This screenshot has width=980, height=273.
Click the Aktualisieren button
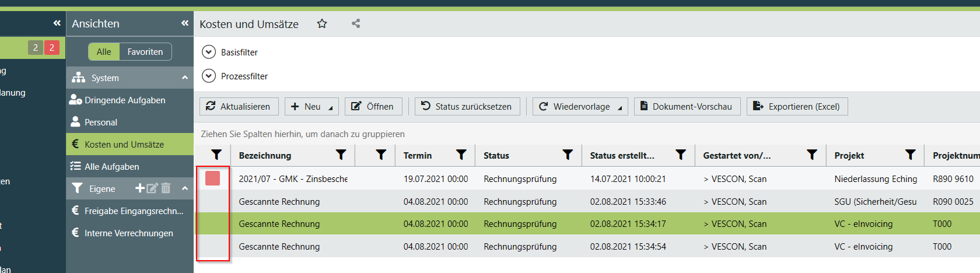click(x=239, y=107)
